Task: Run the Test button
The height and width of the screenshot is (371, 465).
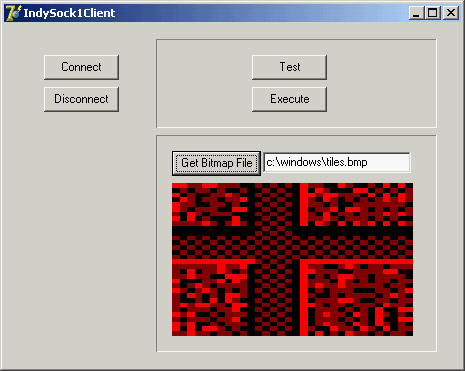Action: point(289,67)
